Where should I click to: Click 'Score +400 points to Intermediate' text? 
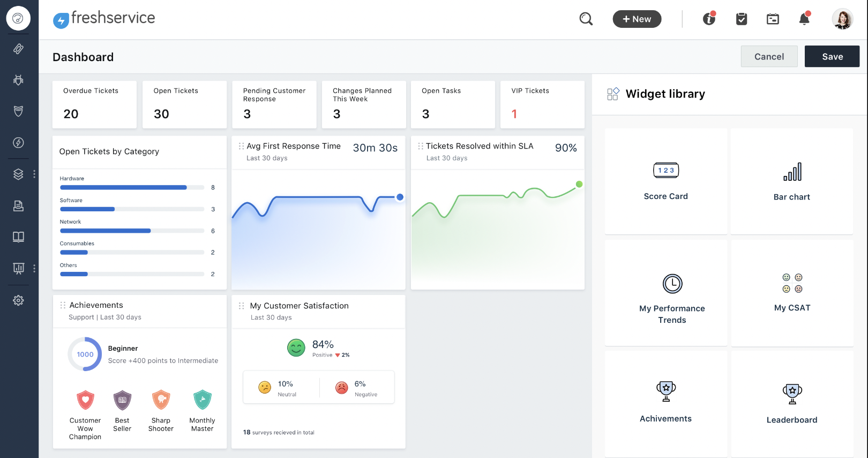[x=163, y=361]
